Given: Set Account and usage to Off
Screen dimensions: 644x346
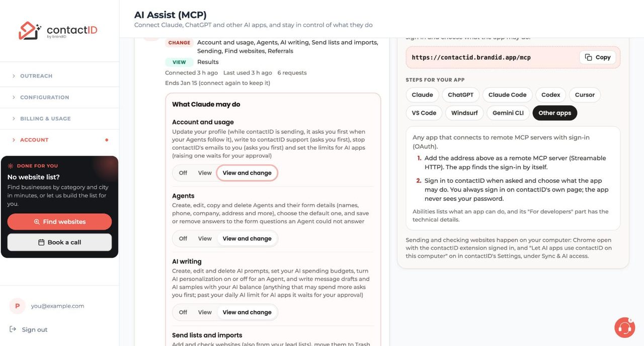Looking at the screenshot, I should coord(183,173).
